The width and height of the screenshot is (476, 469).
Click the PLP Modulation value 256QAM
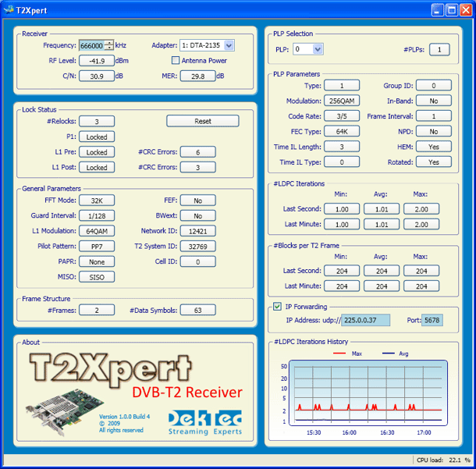click(342, 101)
